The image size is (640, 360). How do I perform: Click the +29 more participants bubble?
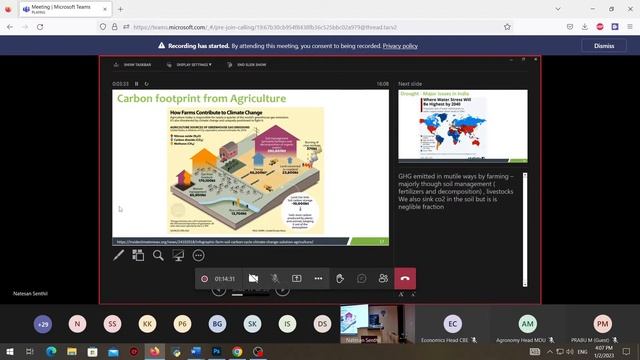(x=43, y=324)
